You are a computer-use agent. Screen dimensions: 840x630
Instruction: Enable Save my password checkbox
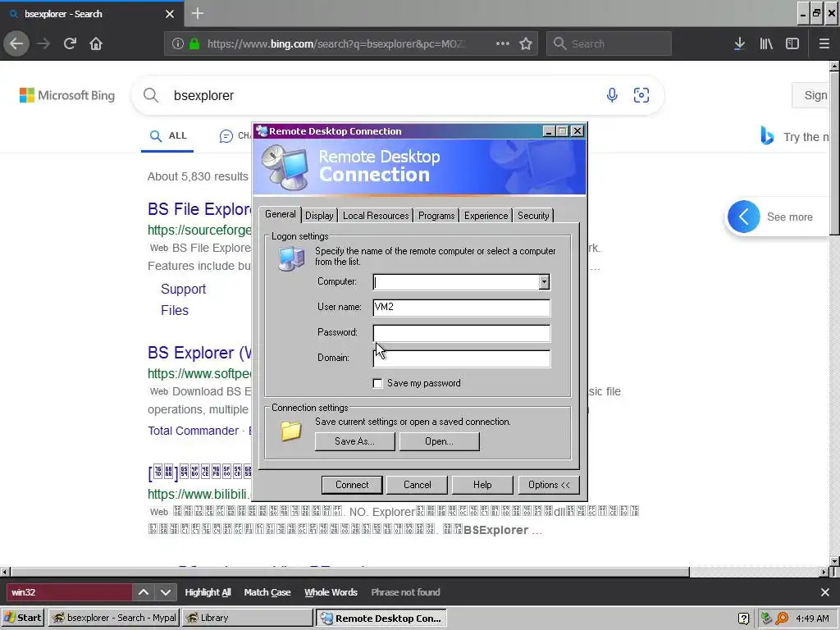point(377,383)
